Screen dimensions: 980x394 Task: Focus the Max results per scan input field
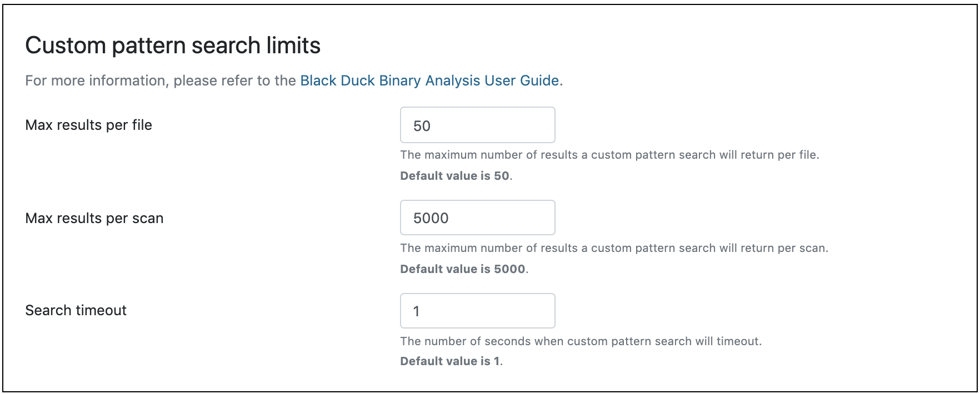pyautogui.click(x=477, y=218)
